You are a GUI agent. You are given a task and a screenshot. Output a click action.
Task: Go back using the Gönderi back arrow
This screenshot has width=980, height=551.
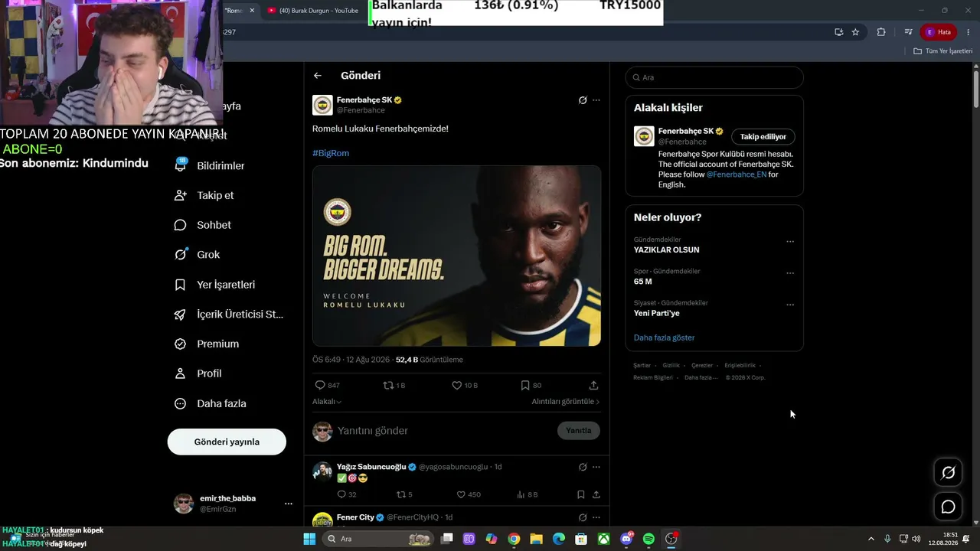click(x=318, y=76)
